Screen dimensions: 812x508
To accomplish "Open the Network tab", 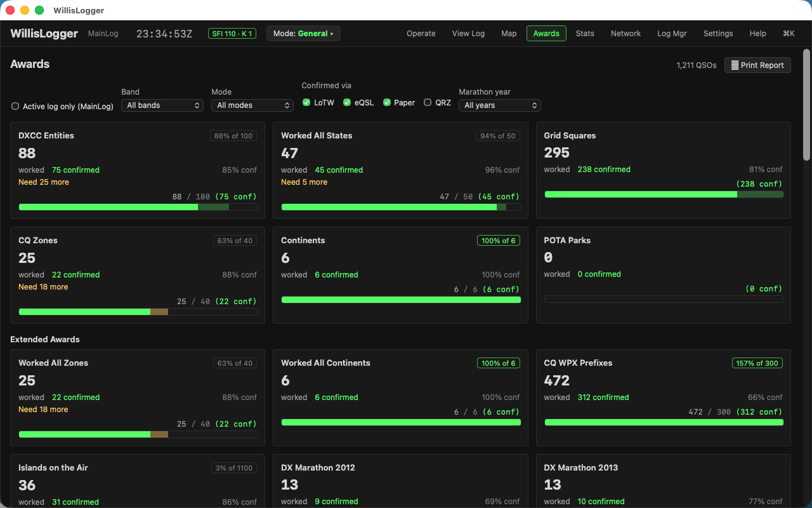I will pos(625,34).
